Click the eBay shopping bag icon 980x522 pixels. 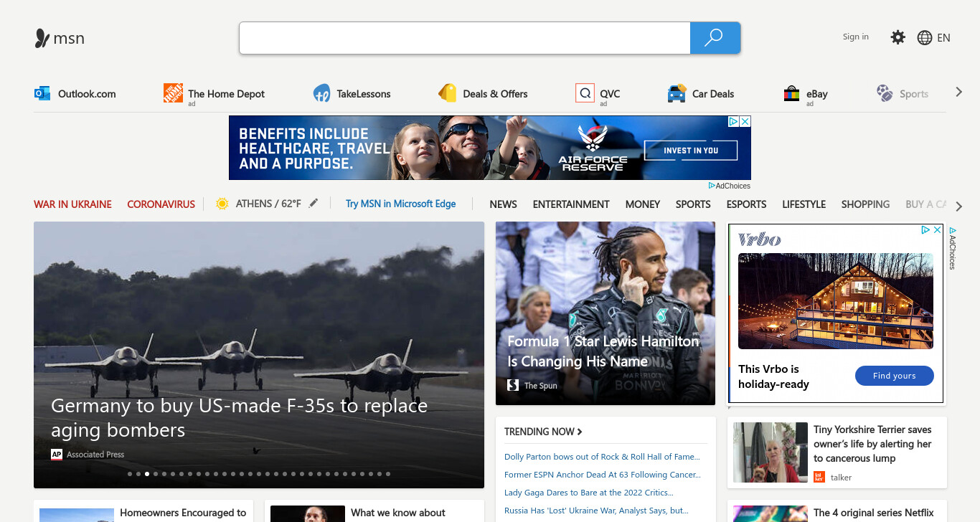[x=791, y=93]
